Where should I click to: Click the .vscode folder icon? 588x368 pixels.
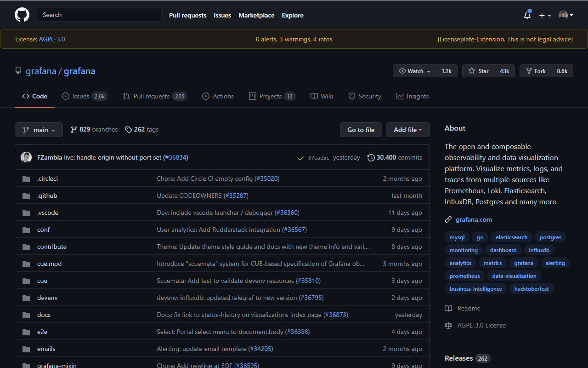click(26, 213)
